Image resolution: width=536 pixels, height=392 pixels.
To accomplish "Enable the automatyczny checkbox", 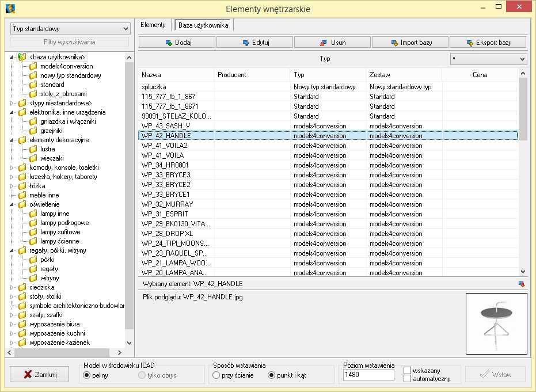I will [407, 379].
